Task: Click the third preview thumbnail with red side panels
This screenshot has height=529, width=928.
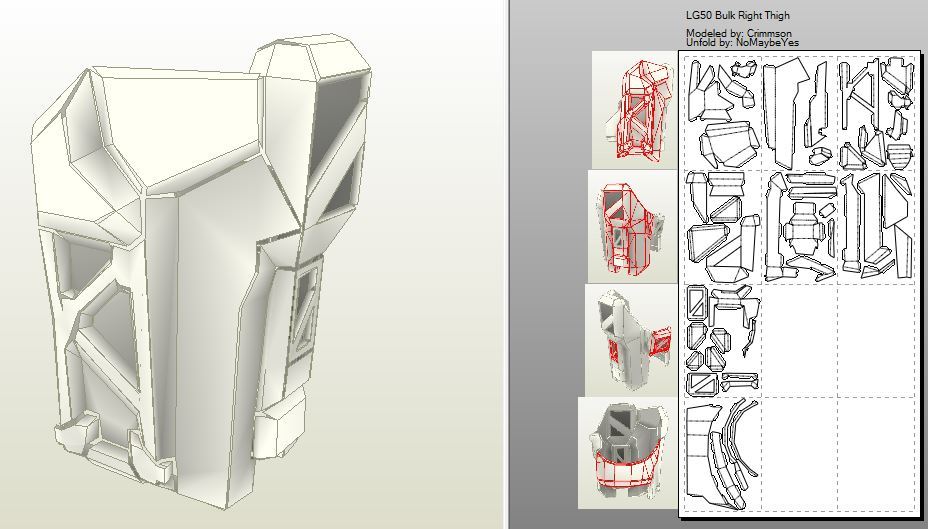Action: pyautogui.click(x=631, y=340)
